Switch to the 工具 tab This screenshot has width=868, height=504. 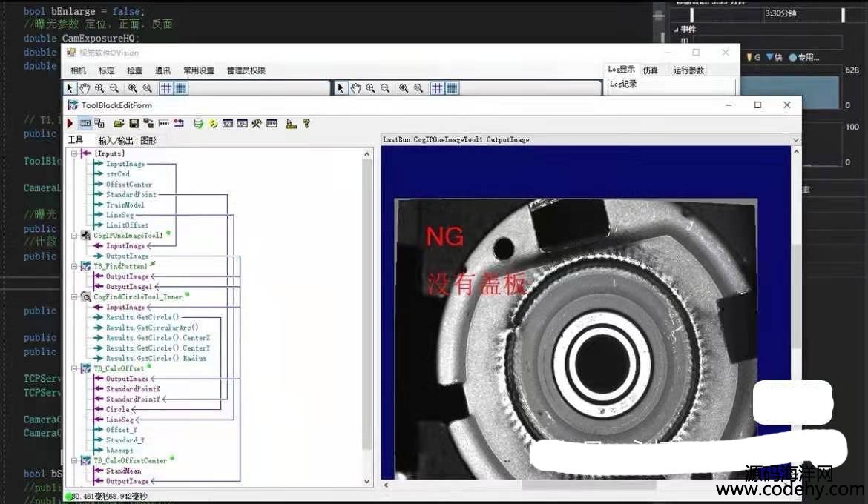point(76,140)
